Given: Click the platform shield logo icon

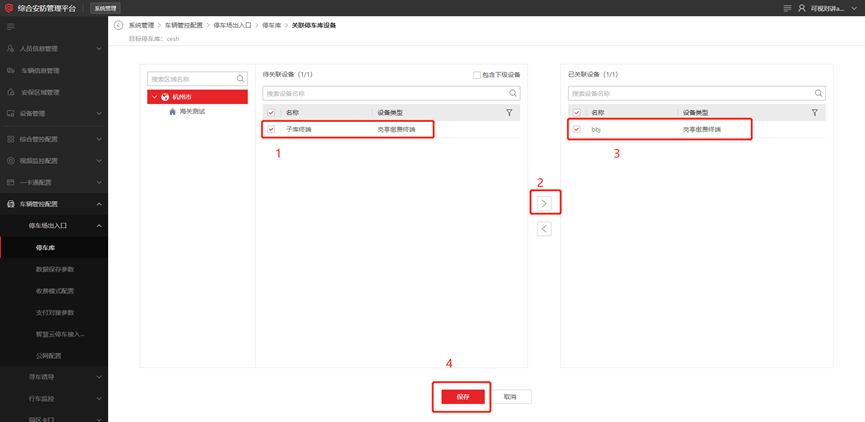Looking at the screenshot, I should (9, 8).
